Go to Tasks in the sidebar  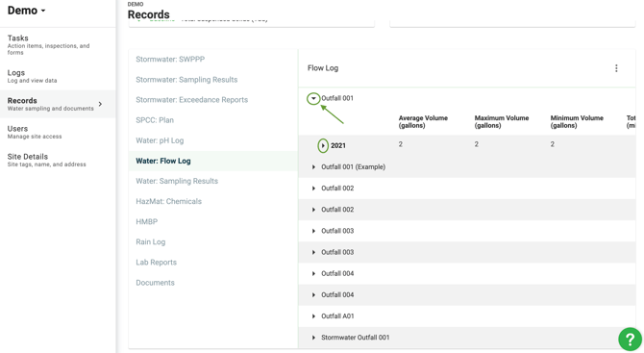(58, 44)
